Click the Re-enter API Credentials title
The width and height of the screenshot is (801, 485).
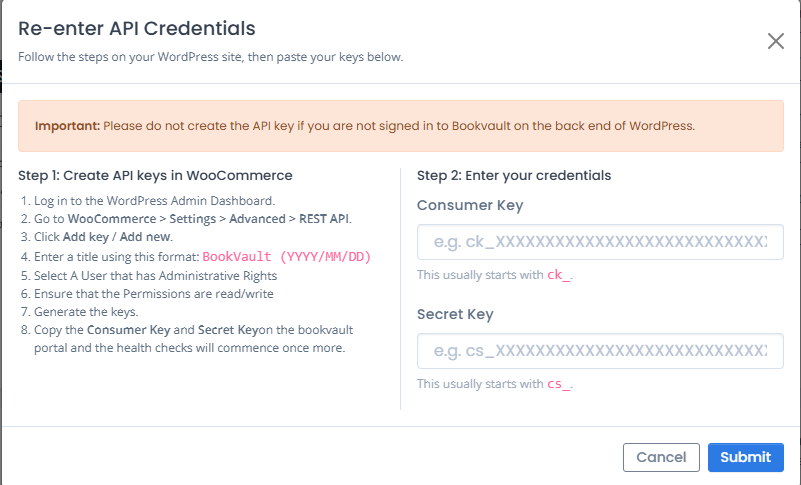137,29
